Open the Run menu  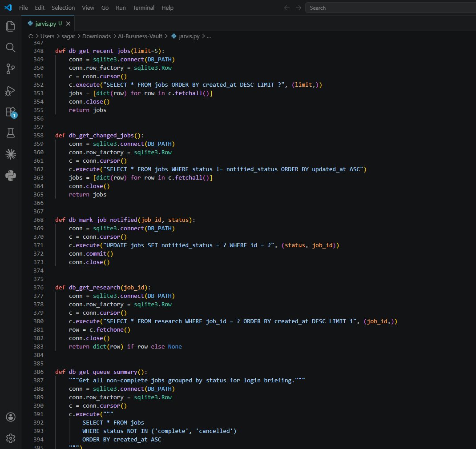[121, 8]
